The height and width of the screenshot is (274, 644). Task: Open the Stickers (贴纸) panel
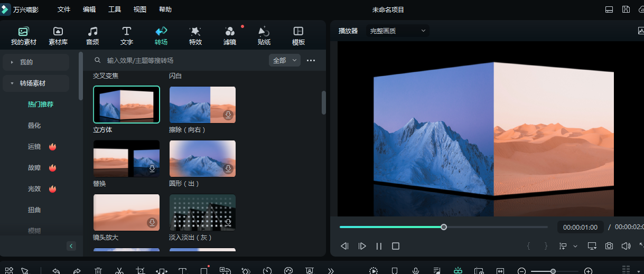(264, 35)
